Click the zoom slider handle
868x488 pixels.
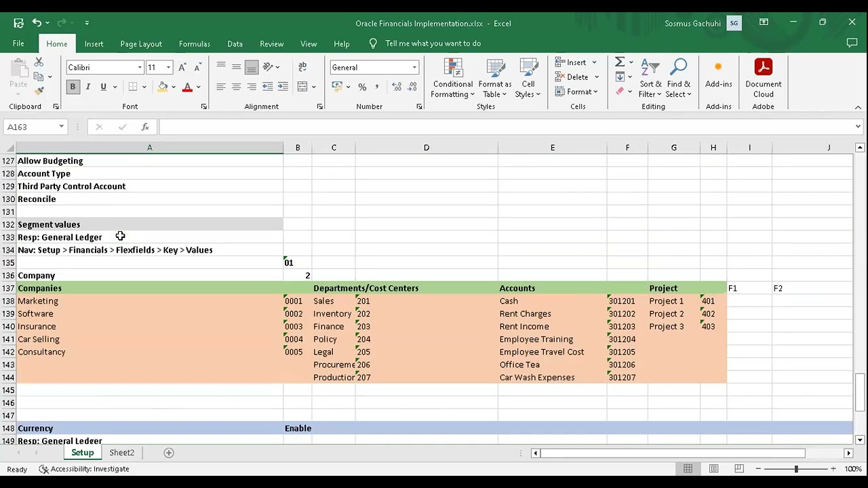tap(796, 469)
